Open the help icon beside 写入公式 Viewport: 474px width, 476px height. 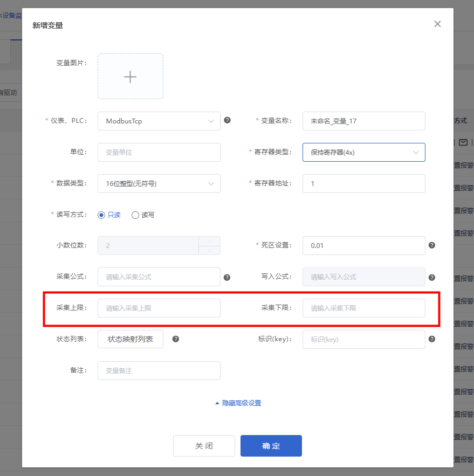[432, 277]
